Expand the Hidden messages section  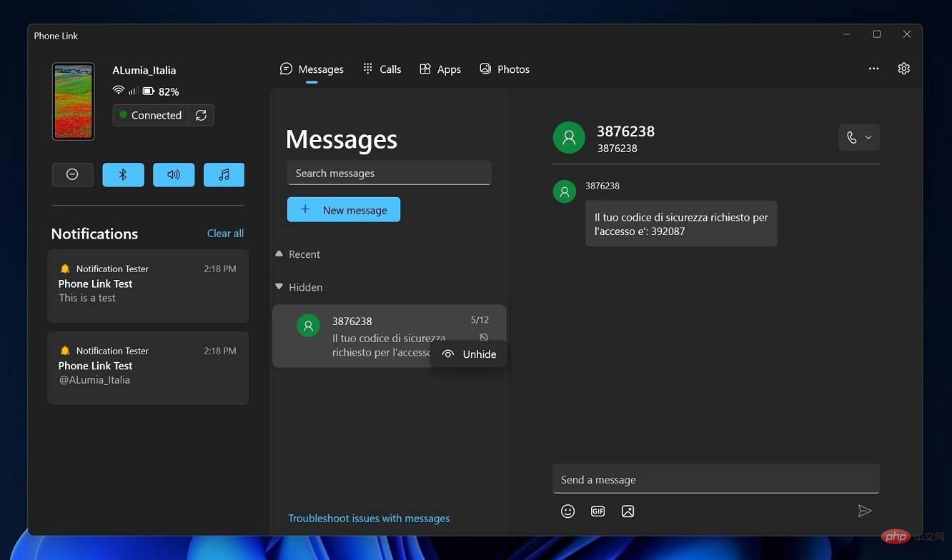pos(299,287)
